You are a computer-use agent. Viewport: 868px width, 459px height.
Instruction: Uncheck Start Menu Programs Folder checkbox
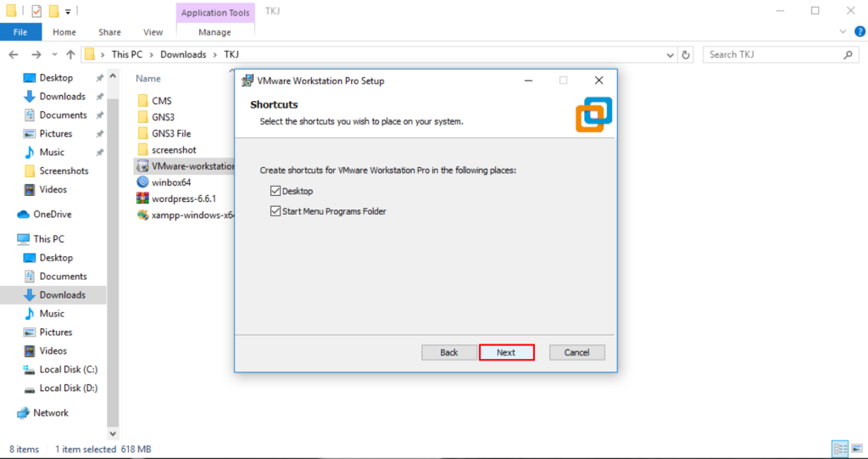click(x=275, y=211)
